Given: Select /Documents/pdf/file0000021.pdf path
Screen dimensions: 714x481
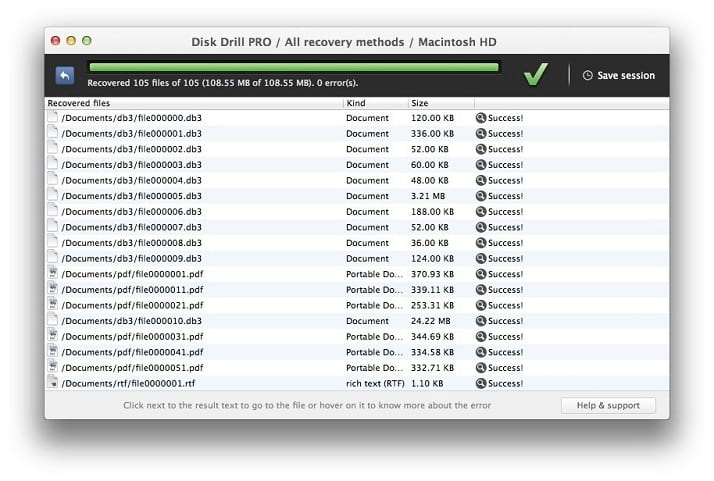Looking at the screenshot, I should pyautogui.click(x=133, y=305).
